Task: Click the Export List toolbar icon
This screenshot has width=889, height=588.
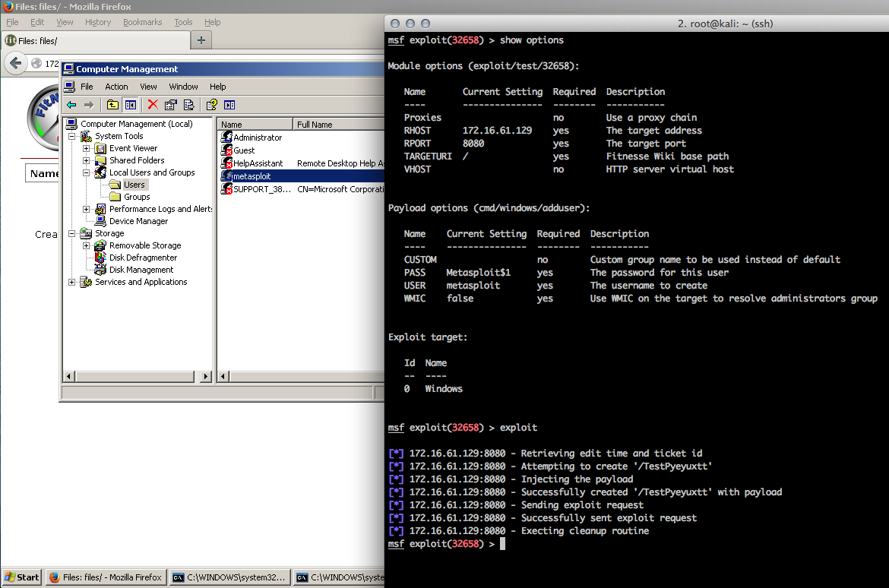Action: [188, 105]
